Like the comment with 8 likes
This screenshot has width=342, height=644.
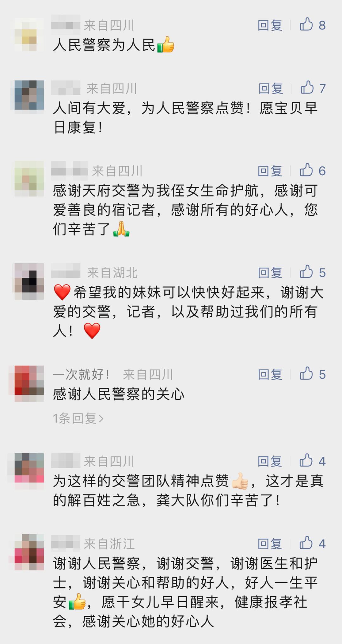pyautogui.click(x=306, y=24)
